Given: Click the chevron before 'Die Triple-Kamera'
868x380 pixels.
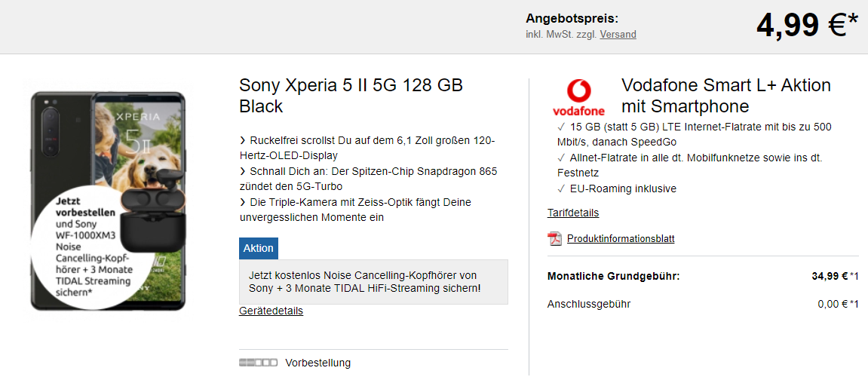Looking at the screenshot, I should coord(243,203).
